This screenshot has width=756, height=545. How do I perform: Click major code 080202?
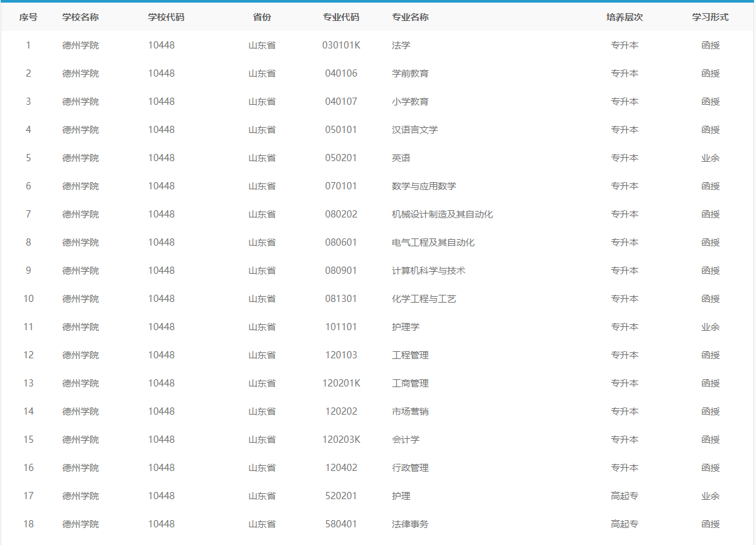pyautogui.click(x=341, y=214)
